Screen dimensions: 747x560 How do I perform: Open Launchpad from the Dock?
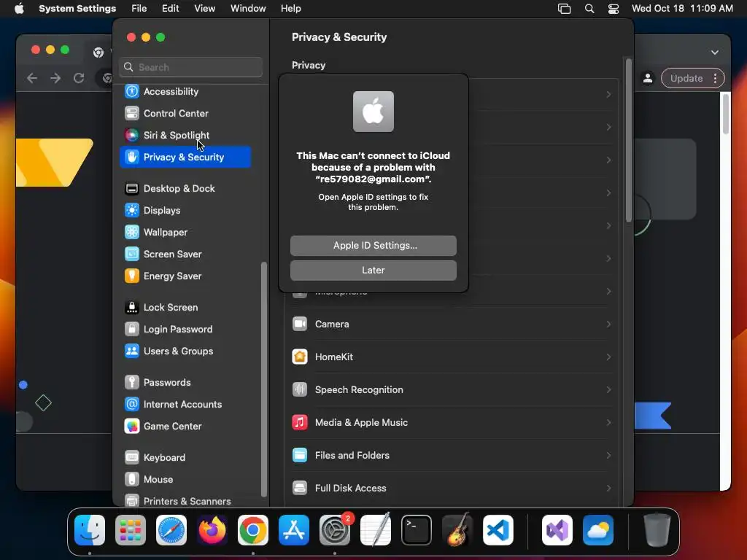pos(131,530)
